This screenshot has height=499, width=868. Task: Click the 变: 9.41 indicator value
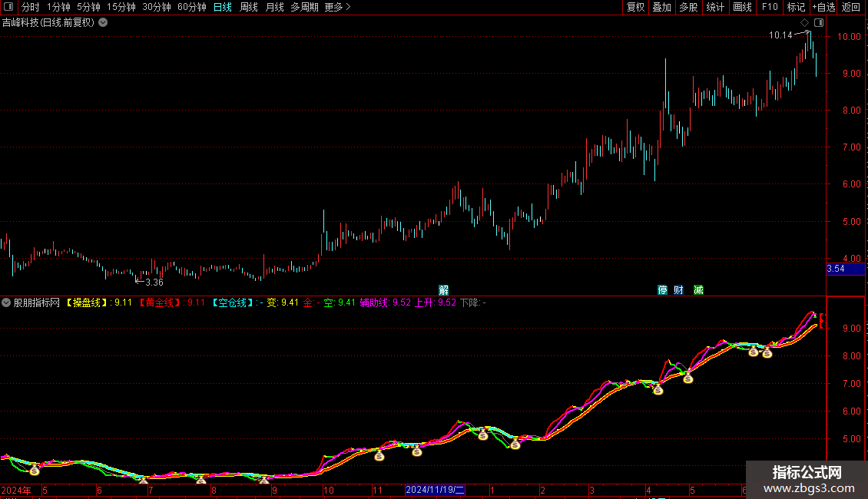(x=283, y=302)
